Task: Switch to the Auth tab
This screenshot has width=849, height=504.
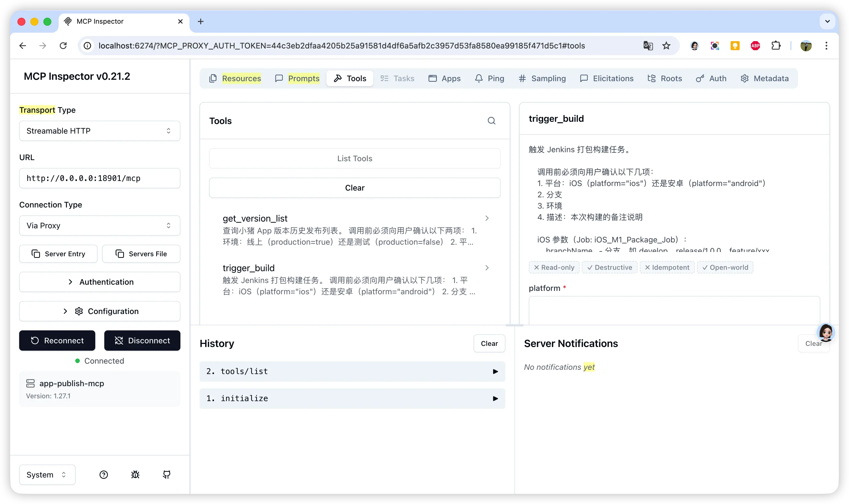Action: click(711, 78)
